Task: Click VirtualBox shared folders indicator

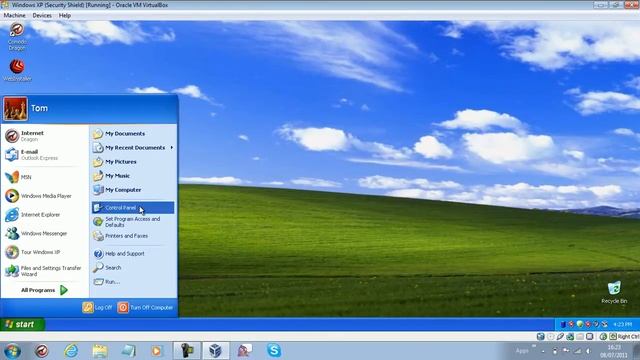Action: [x=580, y=337]
